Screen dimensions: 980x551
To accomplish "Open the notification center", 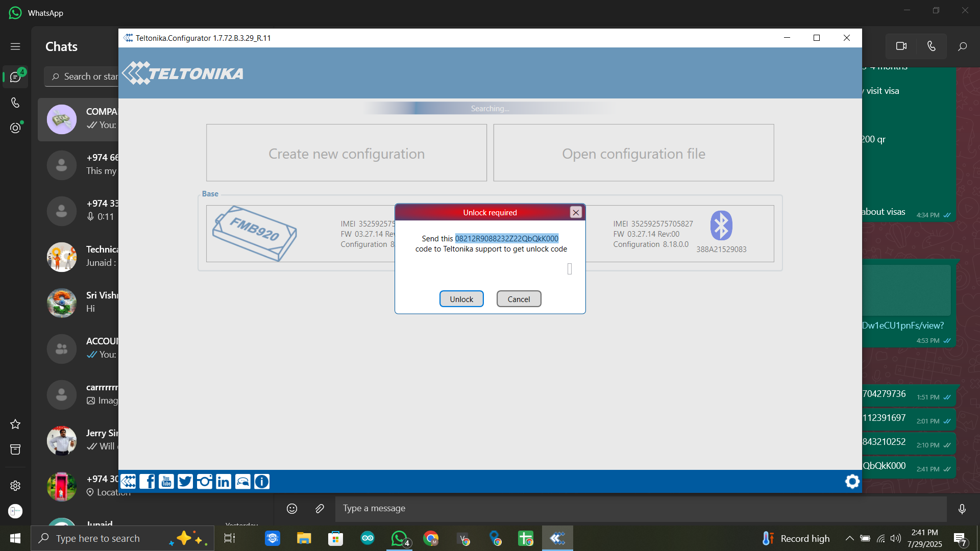I will 960,539.
